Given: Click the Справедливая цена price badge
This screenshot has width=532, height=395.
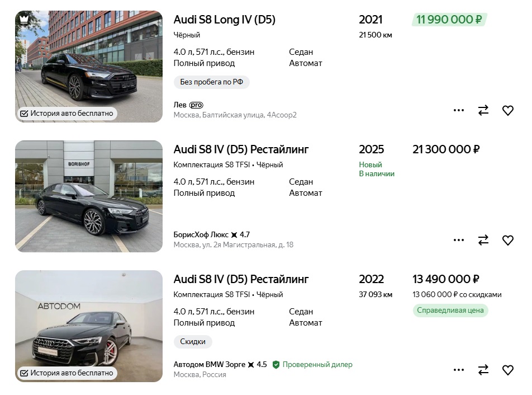Looking at the screenshot, I should 450,311.
